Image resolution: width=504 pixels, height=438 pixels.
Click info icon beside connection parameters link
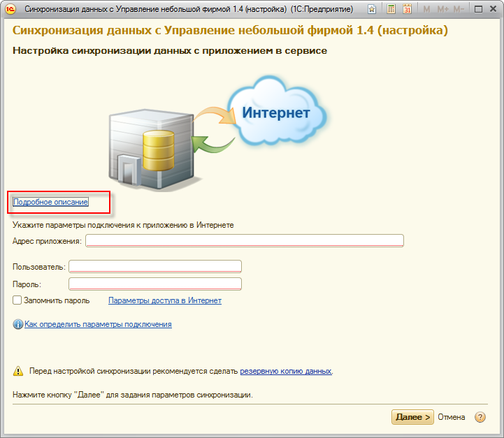pyautogui.click(x=18, y=324)
